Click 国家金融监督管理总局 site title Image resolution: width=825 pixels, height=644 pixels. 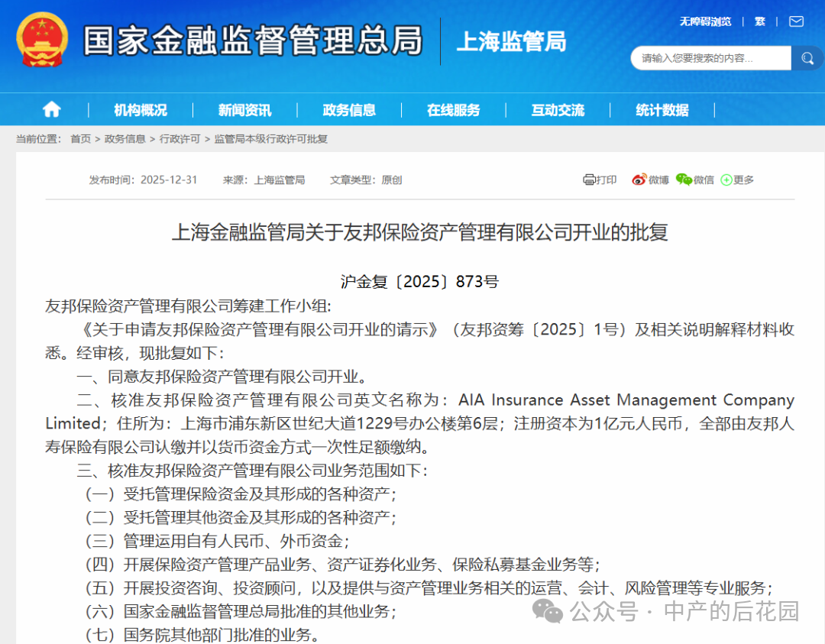click(x=253, y=40)
